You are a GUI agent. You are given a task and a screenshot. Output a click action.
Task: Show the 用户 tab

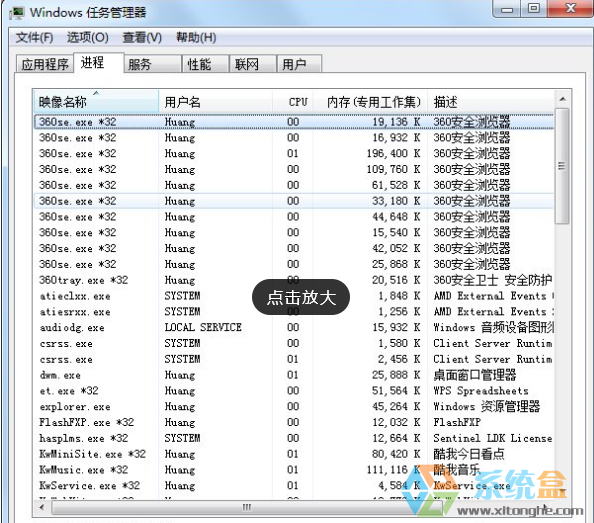pos(299,64)
